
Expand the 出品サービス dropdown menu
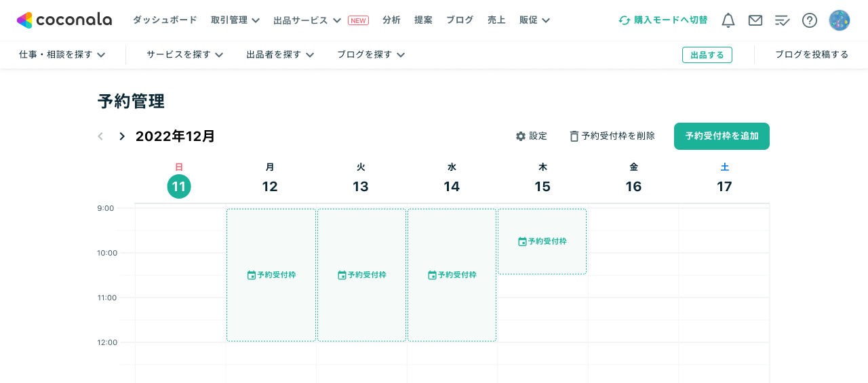[307, 20]
